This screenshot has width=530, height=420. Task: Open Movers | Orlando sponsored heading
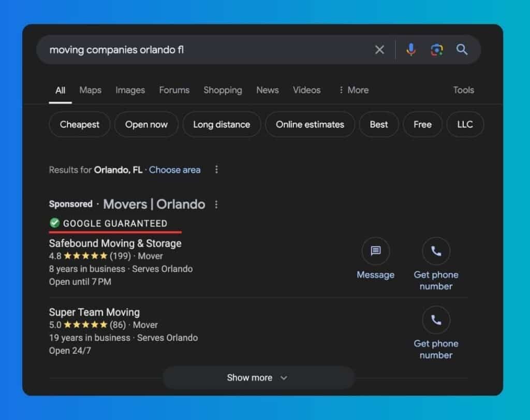[x=154, y=204]
